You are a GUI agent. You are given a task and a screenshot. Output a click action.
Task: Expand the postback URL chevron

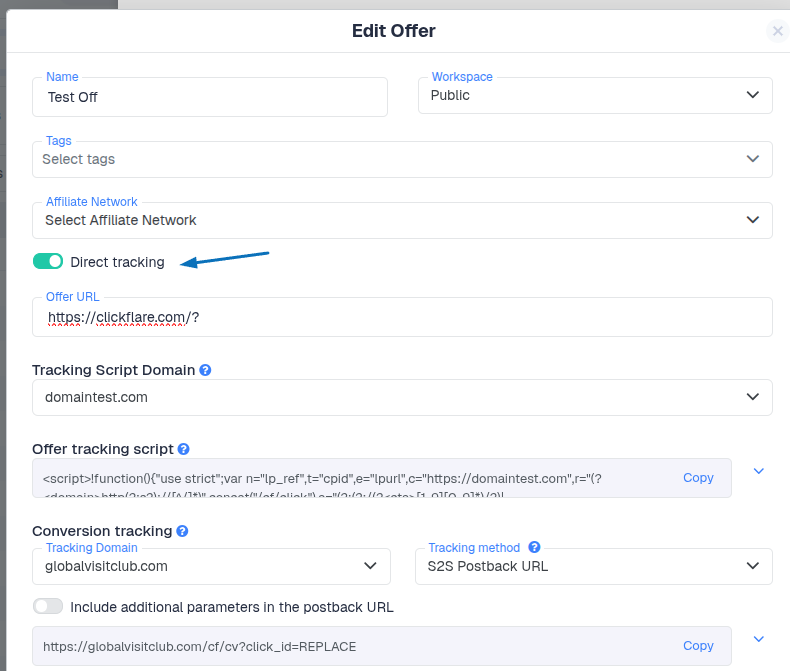pos(758,639)
